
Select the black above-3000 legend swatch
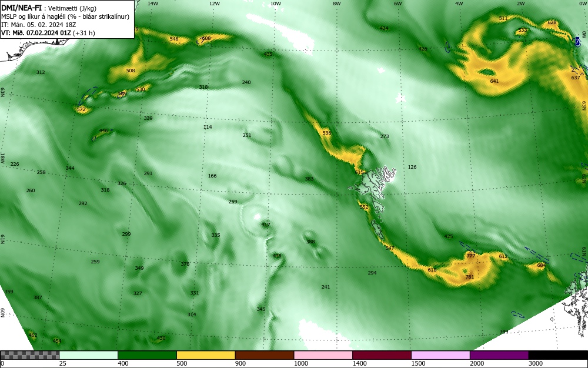pyautogui.click(x=558, y=355)
